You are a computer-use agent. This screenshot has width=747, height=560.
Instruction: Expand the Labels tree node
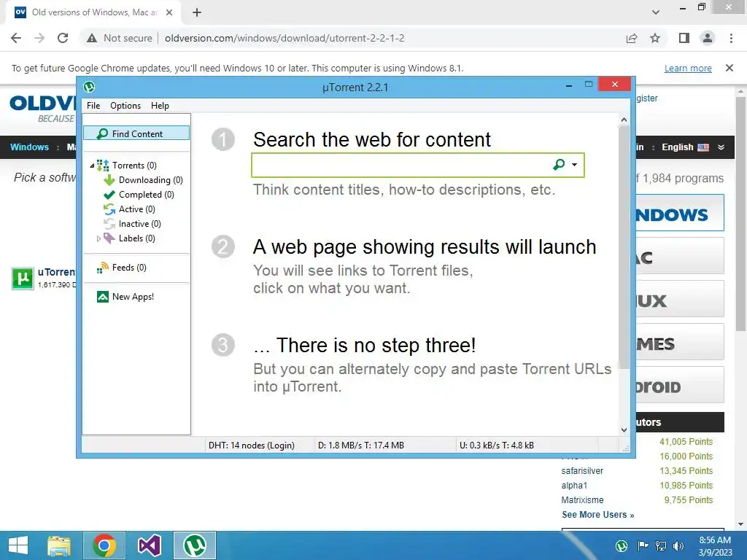click(x=98, y=238)
